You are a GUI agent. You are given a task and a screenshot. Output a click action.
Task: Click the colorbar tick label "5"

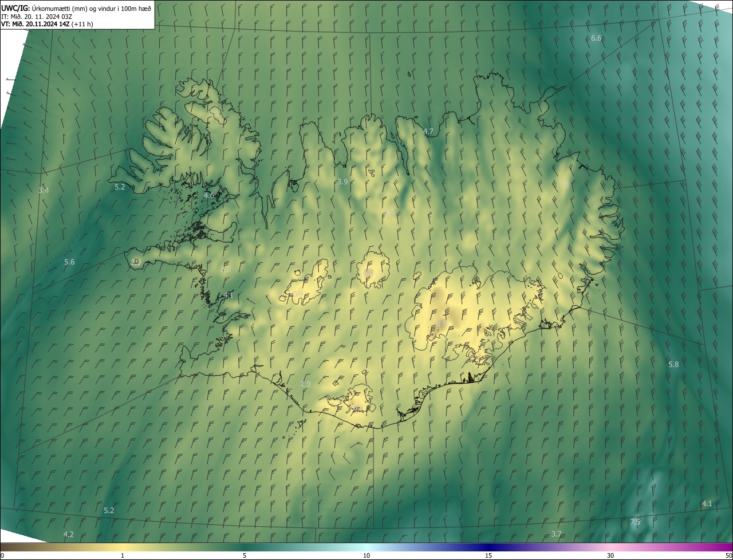[x=245, y=555]
